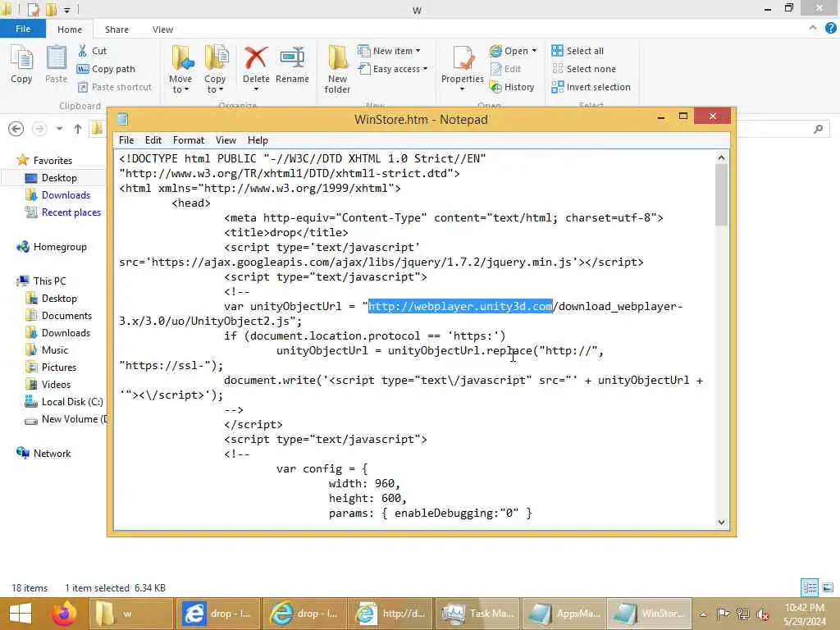The height and width of the screenshot is (630, 840).
Task: Click the taskbar clock showing 10:42 PM
Action: point(804,614)
